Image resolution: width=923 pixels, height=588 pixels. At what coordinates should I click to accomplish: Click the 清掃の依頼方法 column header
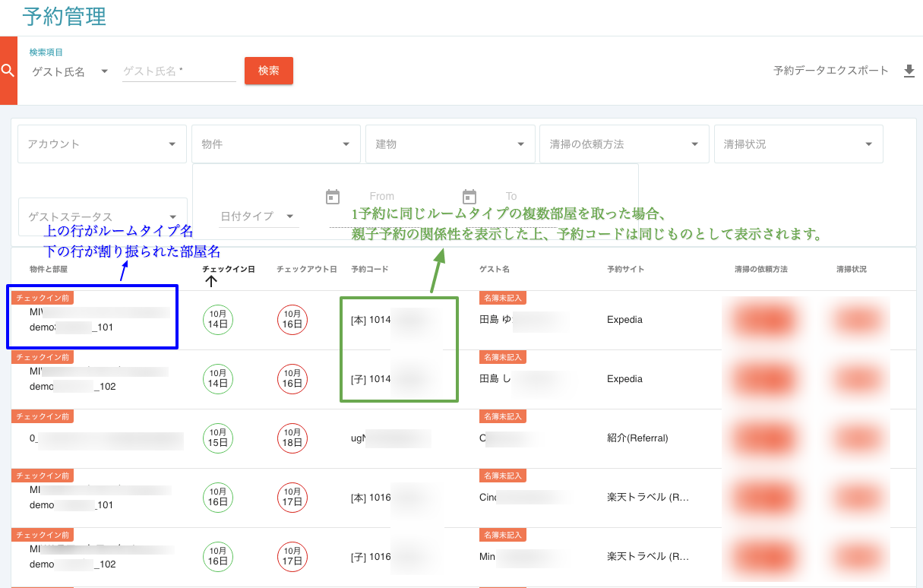coord(760,269)
